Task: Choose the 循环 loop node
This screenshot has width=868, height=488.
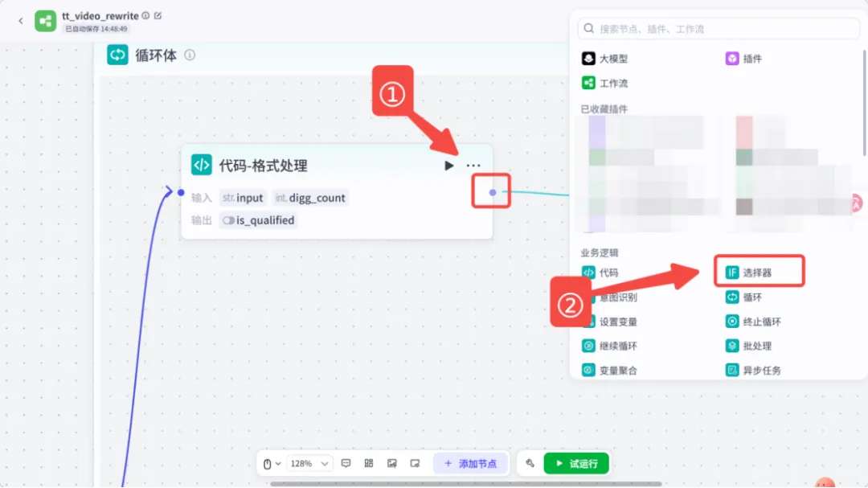Action: [x=744, y=297]
